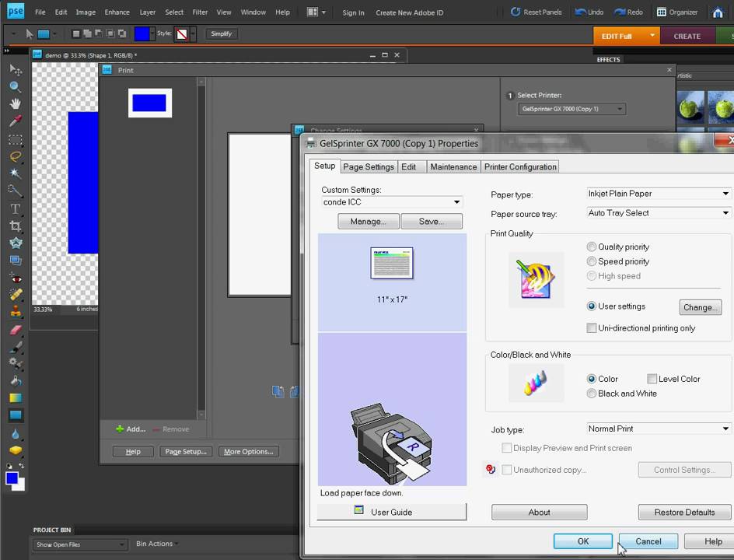This screenshot has width=734, height=560.
Task: Select the Color radio option
Action: click(592, 378)
